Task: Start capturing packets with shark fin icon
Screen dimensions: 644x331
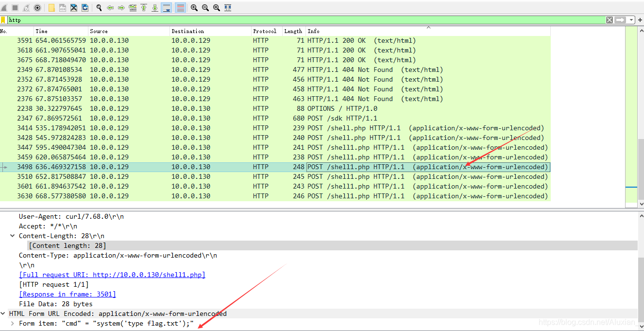Action: [3, 8]
